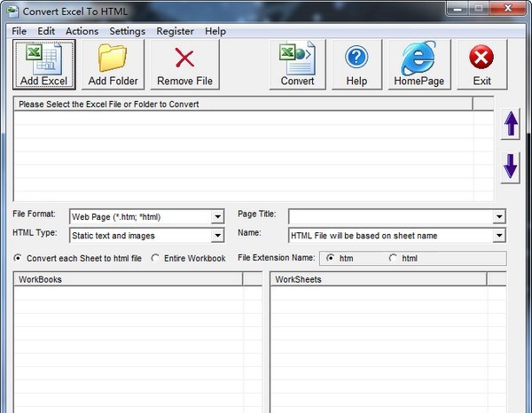Click the app icon in title bar
The width and height of the screenshot is (532, 413).
coord(12,12)
